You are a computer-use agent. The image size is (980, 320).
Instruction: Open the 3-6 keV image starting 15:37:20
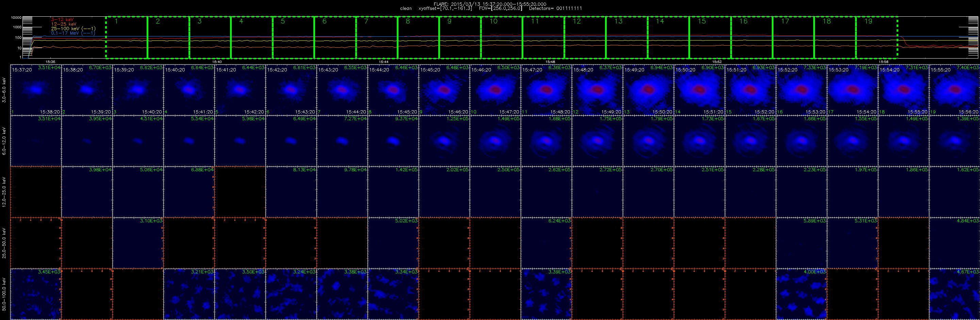pyautogui.click(x=36, y=90)
